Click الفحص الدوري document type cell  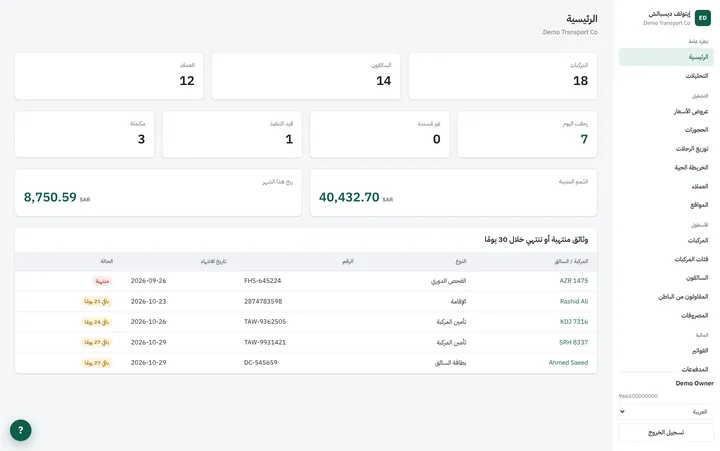tap(448, 281)
